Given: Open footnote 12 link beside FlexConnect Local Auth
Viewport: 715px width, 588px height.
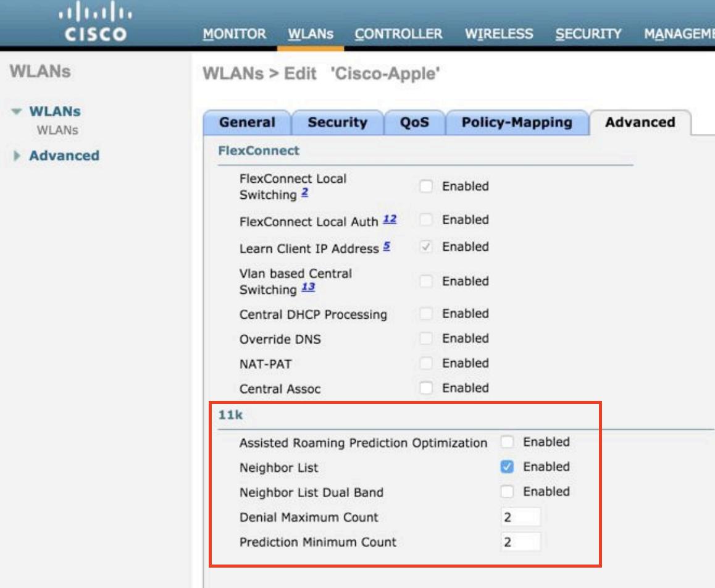Looking at the screenshot, I should (390, 219).
